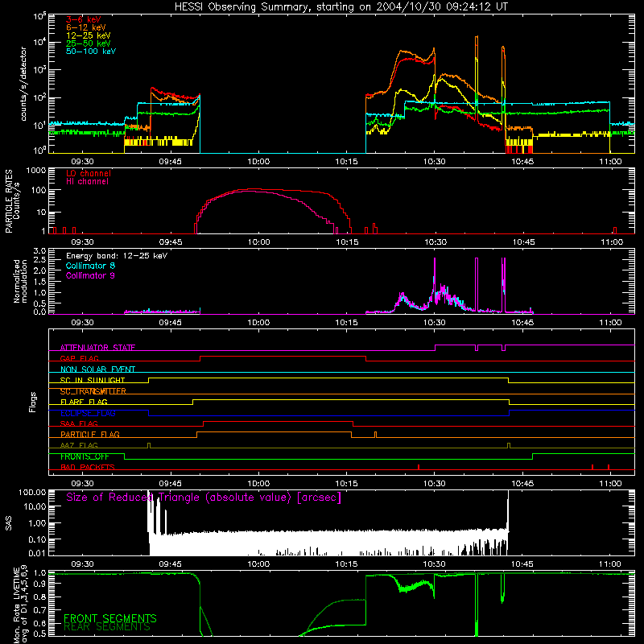Image resolution: width=644 pixels, height=644 pixels.
Task: Click the PARTICLE_FLAG label
Action: click(x=90, y=435)
